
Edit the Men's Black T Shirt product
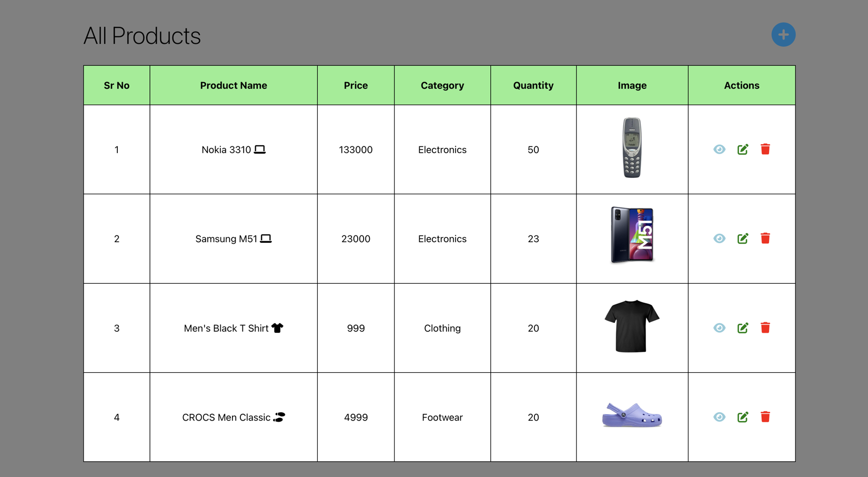click(x=743, y=328)
